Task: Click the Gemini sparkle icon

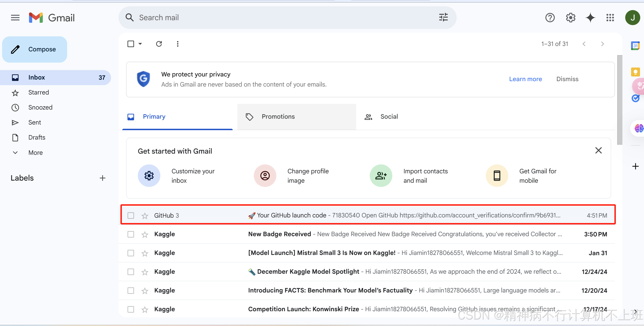Action: click(590, 18)
